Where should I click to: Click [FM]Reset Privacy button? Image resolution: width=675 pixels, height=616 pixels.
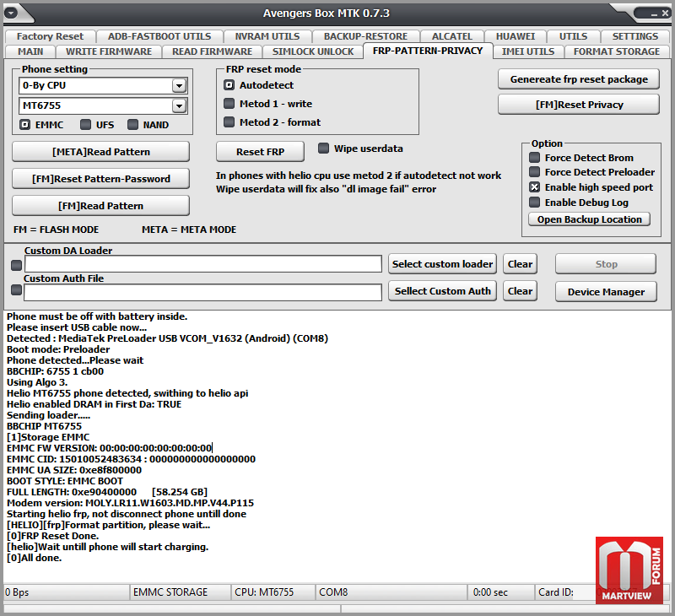pos(579,105)
